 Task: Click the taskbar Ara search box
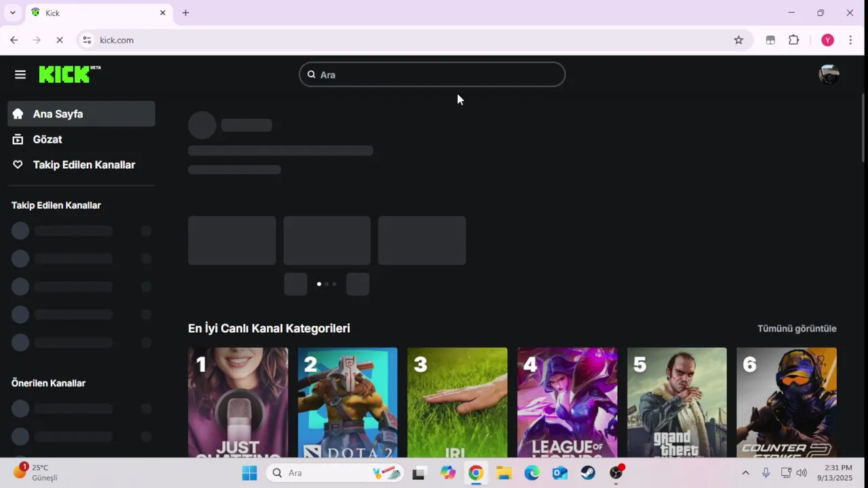click(x=335, y=473)
